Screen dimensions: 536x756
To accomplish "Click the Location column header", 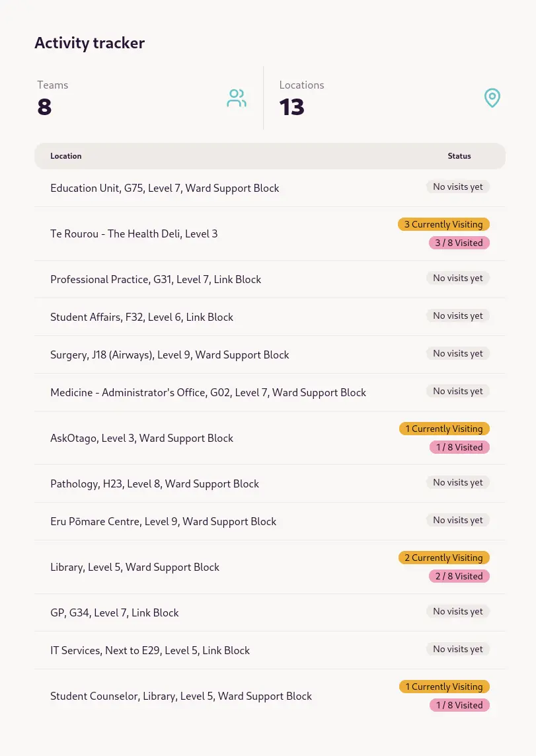I will click(x=66, y=155).
